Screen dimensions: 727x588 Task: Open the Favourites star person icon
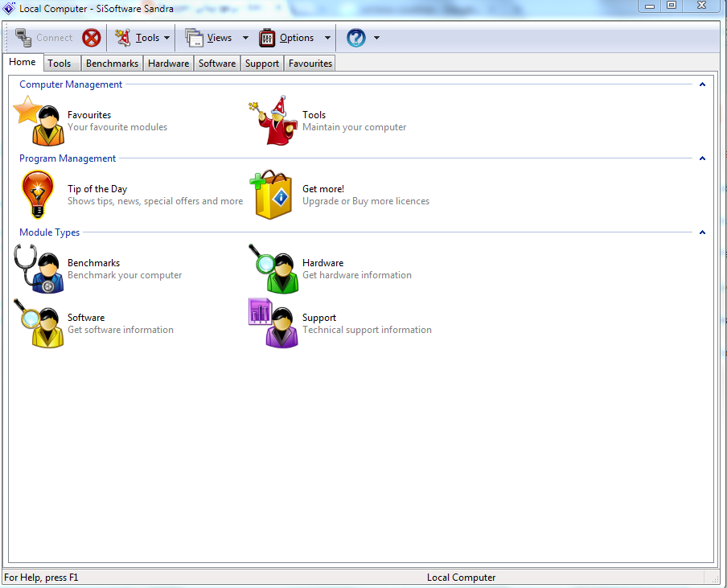click(39, 121)
